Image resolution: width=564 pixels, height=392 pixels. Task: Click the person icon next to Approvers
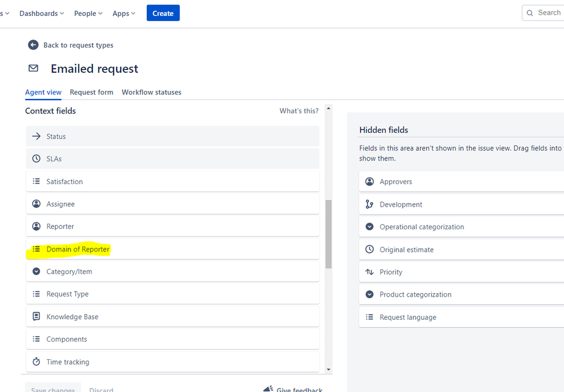click(x=369, y=181)
